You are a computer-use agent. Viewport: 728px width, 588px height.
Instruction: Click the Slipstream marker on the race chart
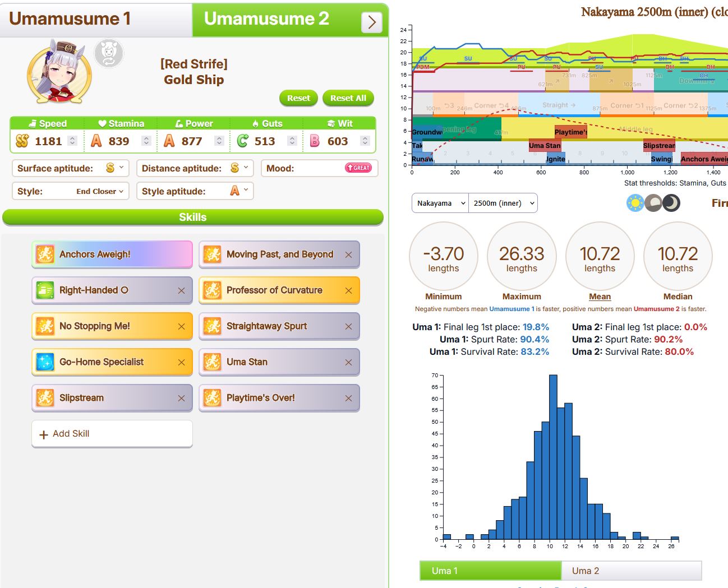(659, 146)
